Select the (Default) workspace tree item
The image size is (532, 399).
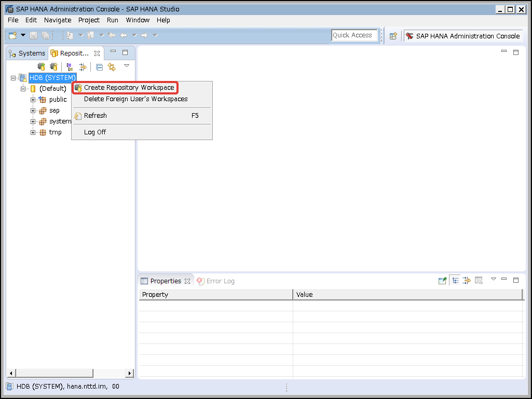(x=53, y=89)
